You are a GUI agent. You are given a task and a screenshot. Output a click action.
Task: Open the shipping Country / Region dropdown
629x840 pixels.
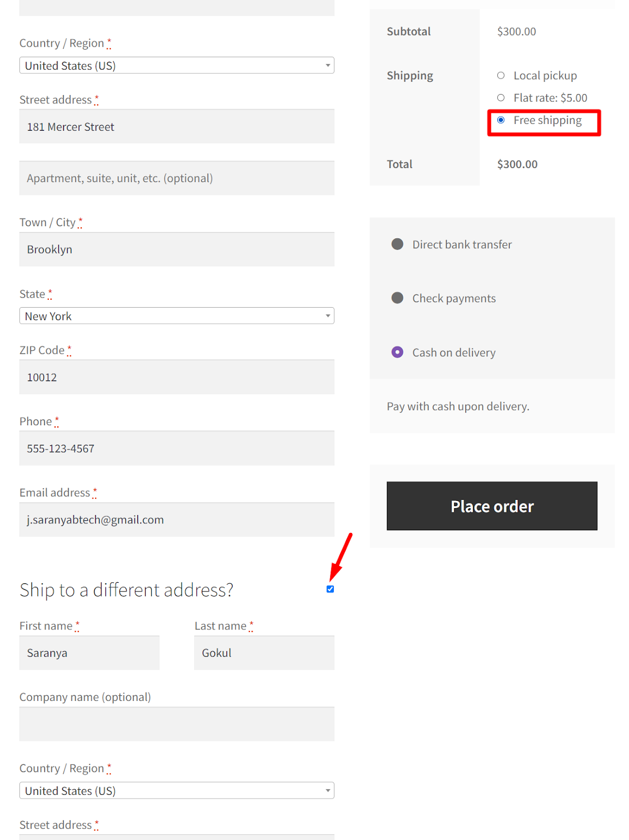click(176, 790)
